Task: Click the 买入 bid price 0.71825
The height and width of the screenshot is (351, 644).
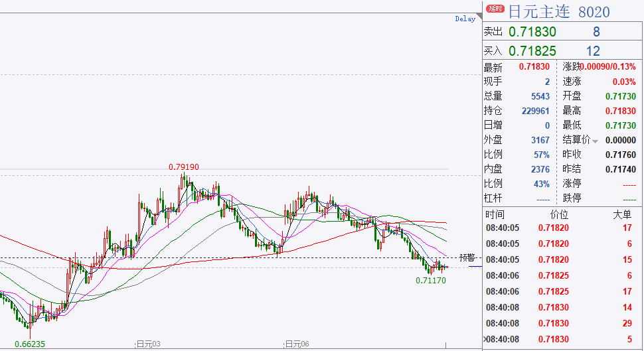Action: (x=532, y=51)
